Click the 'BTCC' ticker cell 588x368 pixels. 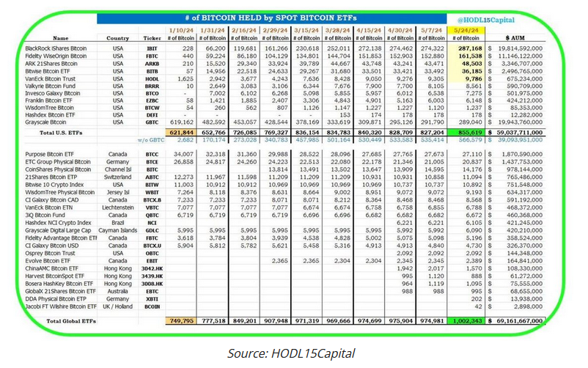pos(152,155)
